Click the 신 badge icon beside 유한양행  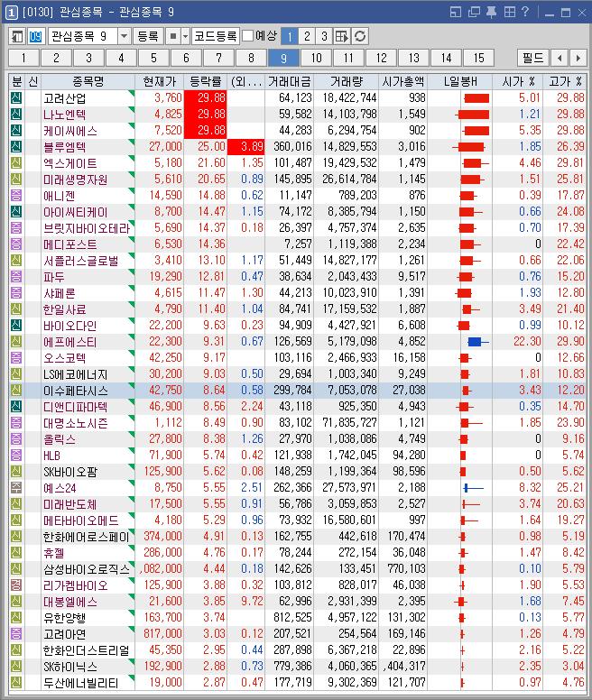click(x=16, y=617)
